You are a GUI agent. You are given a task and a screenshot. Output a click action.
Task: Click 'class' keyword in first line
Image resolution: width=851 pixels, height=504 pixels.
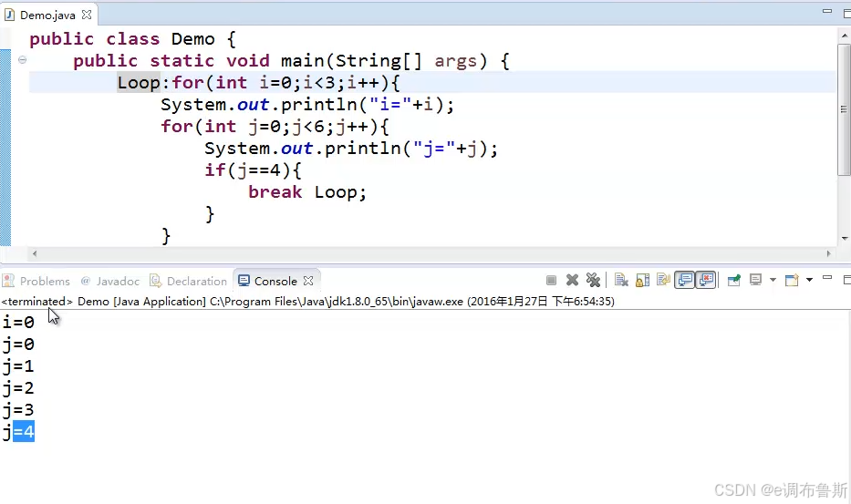pos(132,39)
